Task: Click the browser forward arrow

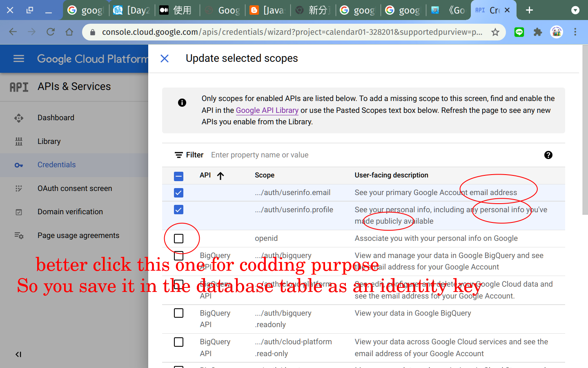Action: pyautogui.click(x=32, y=32)
